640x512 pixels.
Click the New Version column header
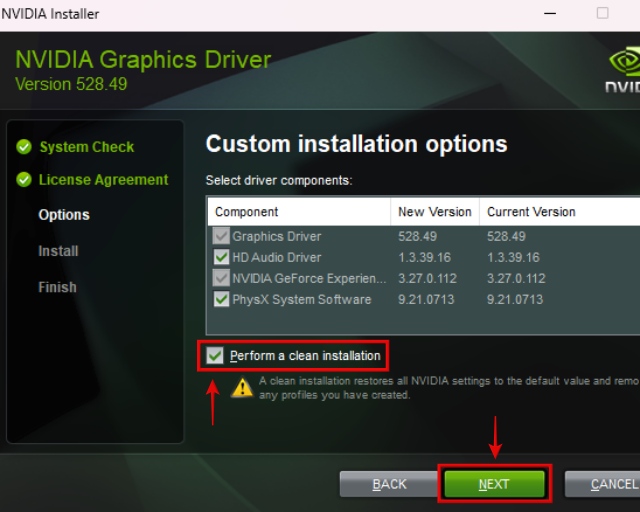click(x=434, y=212)
